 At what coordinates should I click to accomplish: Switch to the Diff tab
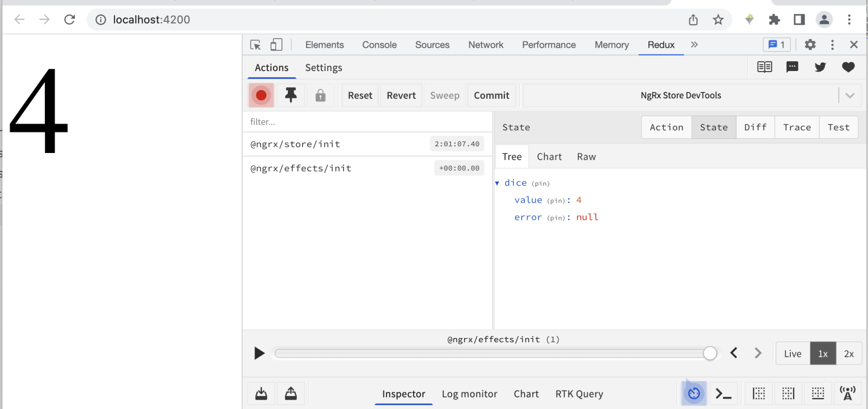pyautogui.click(x=755, y=127)
